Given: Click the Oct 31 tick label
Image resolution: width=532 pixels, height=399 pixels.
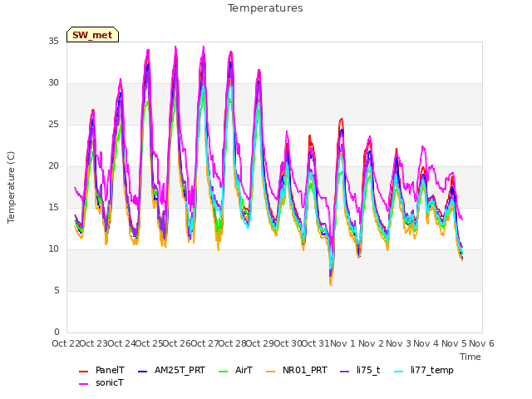Looking at the screenshot, I should [316, 343].
